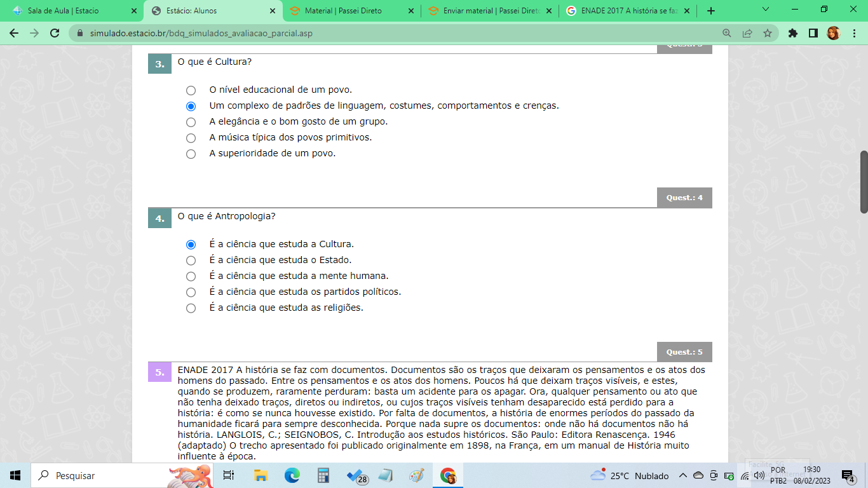Screen dimensions: 868x488
Task: Go back using the browser back arrow
Action: point(15,34)
